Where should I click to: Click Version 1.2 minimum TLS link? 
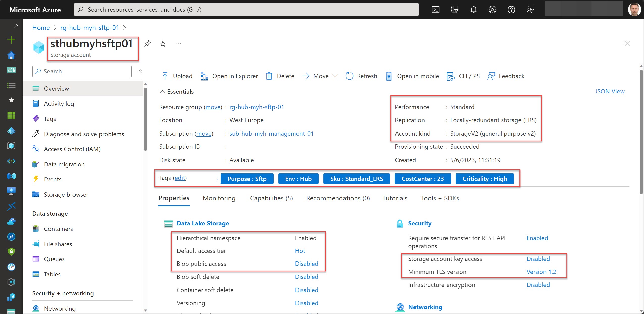pos(541,272)
